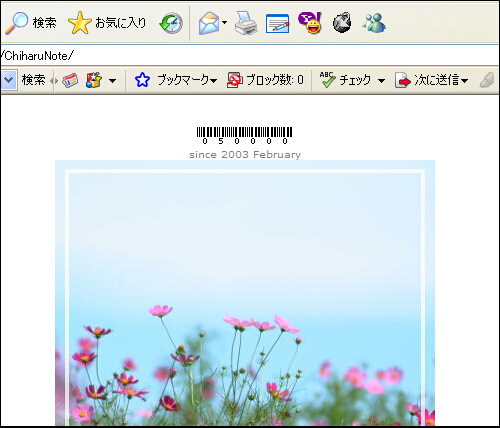Click the Print printer icon
Image resolution: width=500 pixels, height=428 pixels.
[246, 23]
